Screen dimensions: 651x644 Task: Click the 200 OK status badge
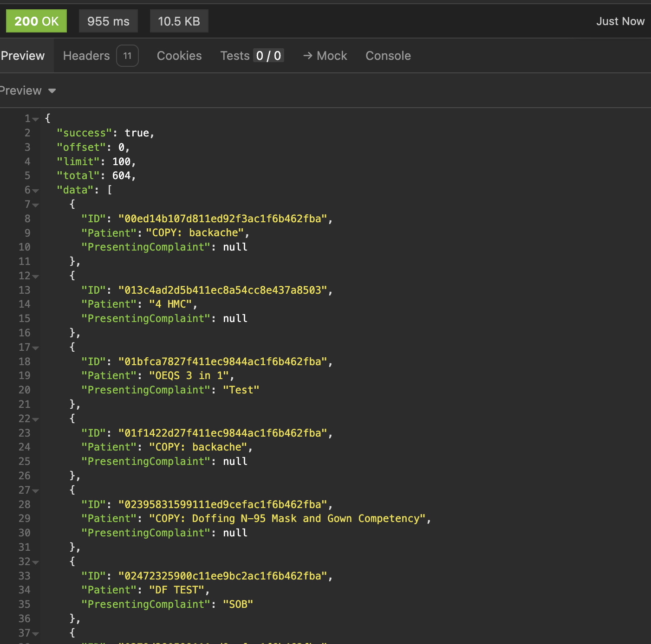point(36,21)
